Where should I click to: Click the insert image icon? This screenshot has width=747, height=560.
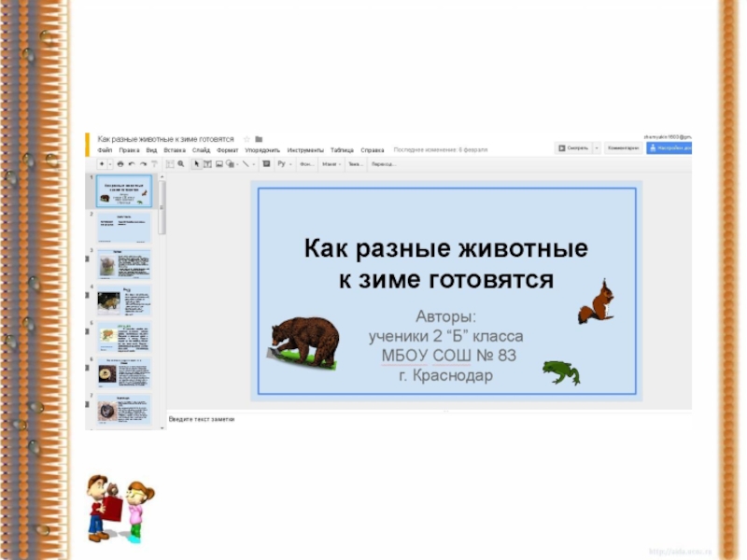tap(218, 164)
